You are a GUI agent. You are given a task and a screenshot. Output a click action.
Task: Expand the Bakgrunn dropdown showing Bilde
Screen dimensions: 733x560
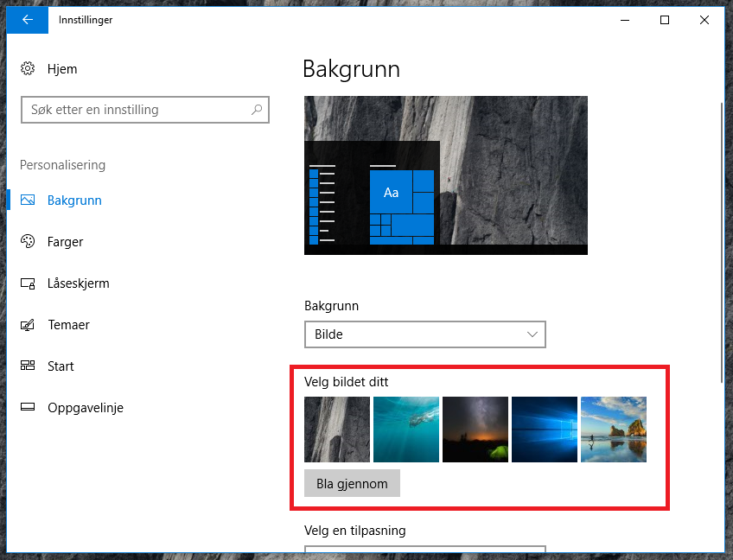point(424,334)
